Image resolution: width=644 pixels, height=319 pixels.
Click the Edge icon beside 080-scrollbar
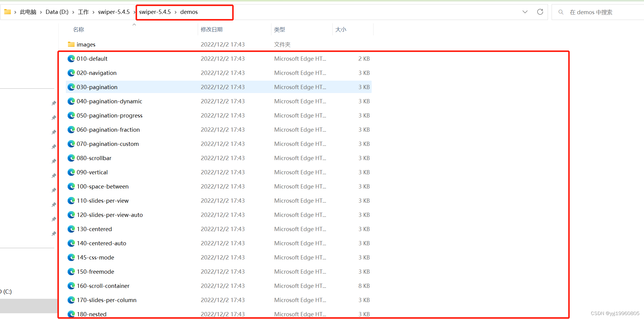[x=71, y=158]
